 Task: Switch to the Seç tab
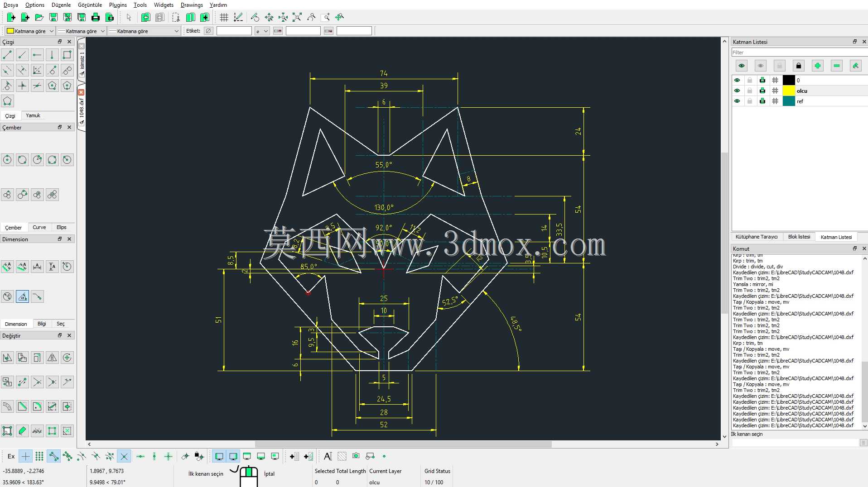[x=61, y=324]
